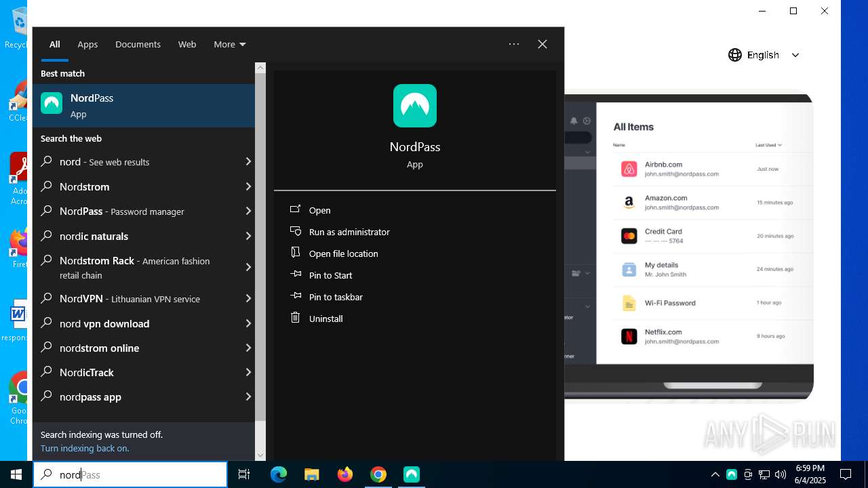
Task: Click the NordPass system tray icon
Action: pyautogui.click(x=732, y=474)
